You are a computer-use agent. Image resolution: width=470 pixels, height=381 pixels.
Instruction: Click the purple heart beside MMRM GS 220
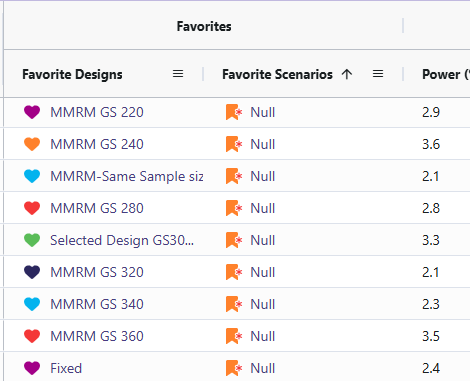32,112
